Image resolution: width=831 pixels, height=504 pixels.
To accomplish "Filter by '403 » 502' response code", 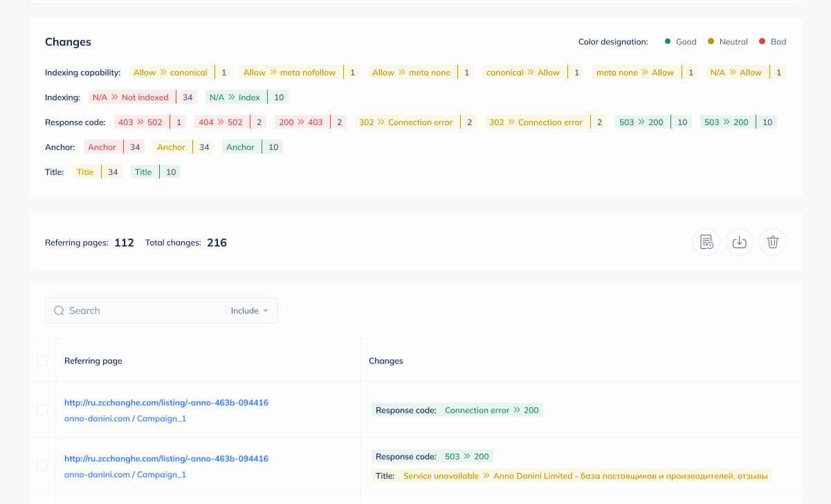I will (x=140, y=122).
